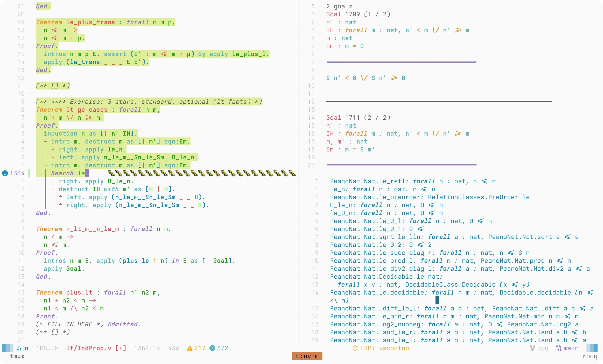This screenshot has width=603, height=364.
Task: Click the O_le_n search result entry
Action: pos(387,205)
